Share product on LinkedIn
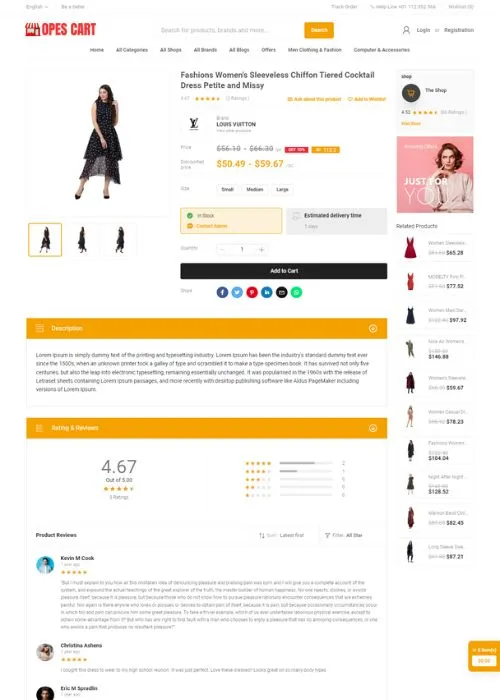The width and height of the screenshot is (500, 700). click(x=267, y=292)
